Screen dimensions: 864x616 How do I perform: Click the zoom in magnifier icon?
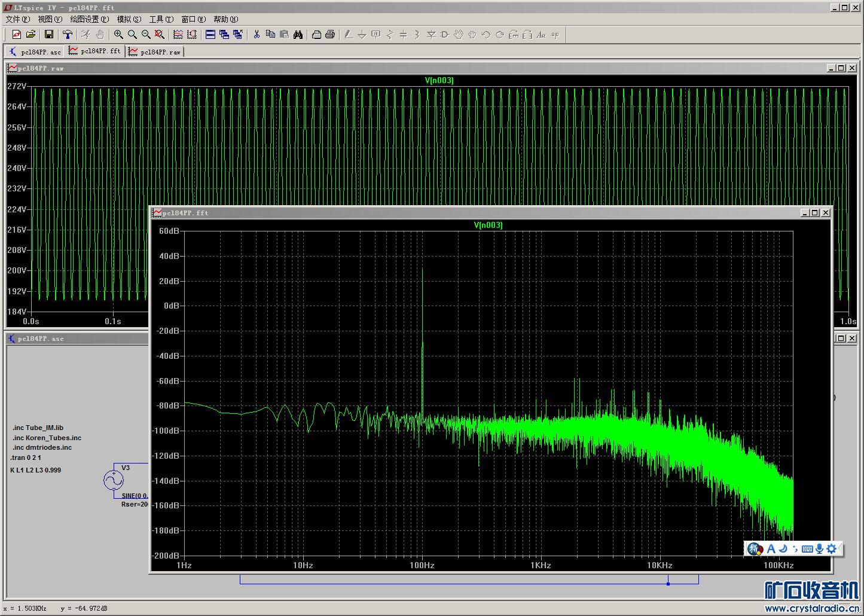pos(118,35)
